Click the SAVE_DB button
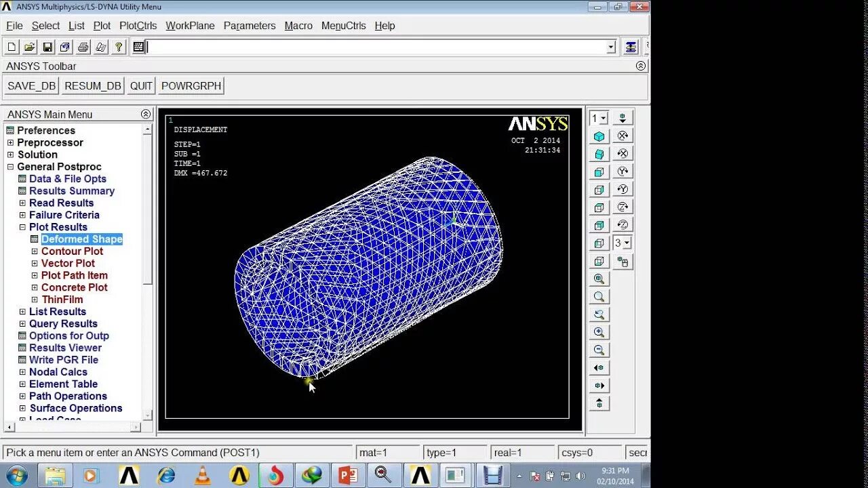Screen dimensions: 868x488 tap(32, 86)
